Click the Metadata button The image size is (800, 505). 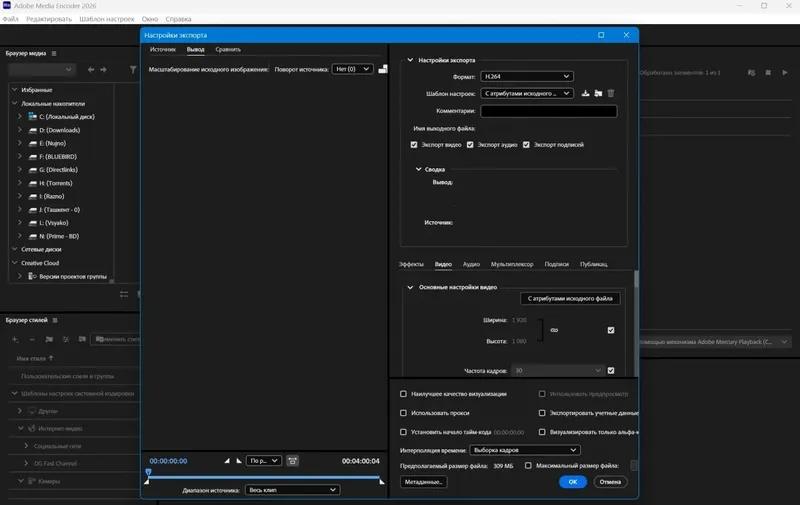(x=423, y=482)
